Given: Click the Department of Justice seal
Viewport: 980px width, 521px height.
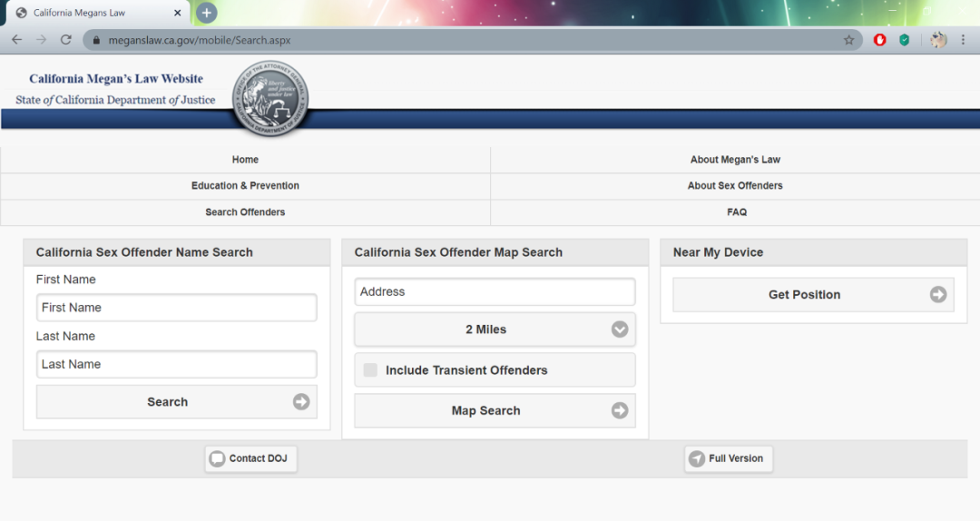Looking at the screenshot, I should point(270,99).
